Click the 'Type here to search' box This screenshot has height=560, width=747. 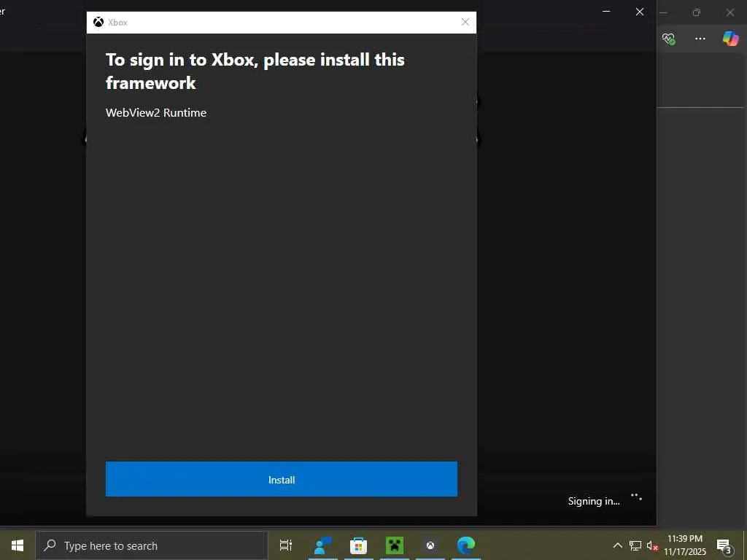[x=152, y=545]
